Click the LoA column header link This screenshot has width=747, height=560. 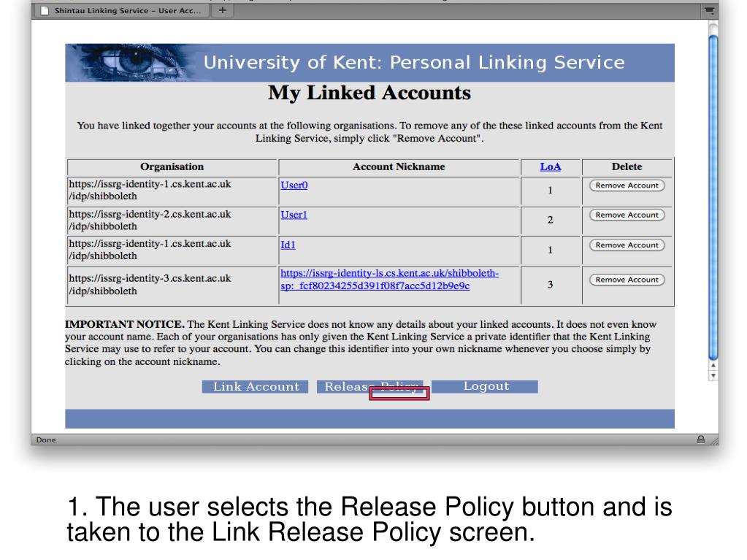pyautogui.click(x=551, y=166)
